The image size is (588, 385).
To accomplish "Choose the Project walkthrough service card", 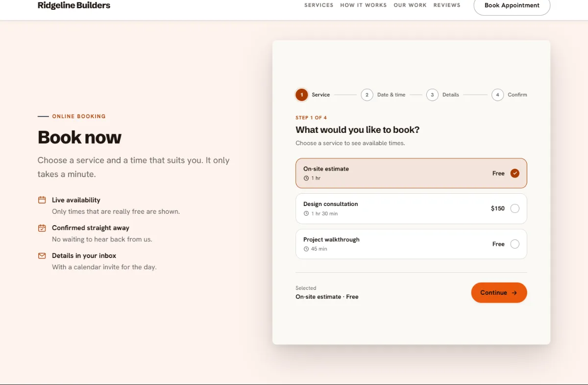I will 411,244.
